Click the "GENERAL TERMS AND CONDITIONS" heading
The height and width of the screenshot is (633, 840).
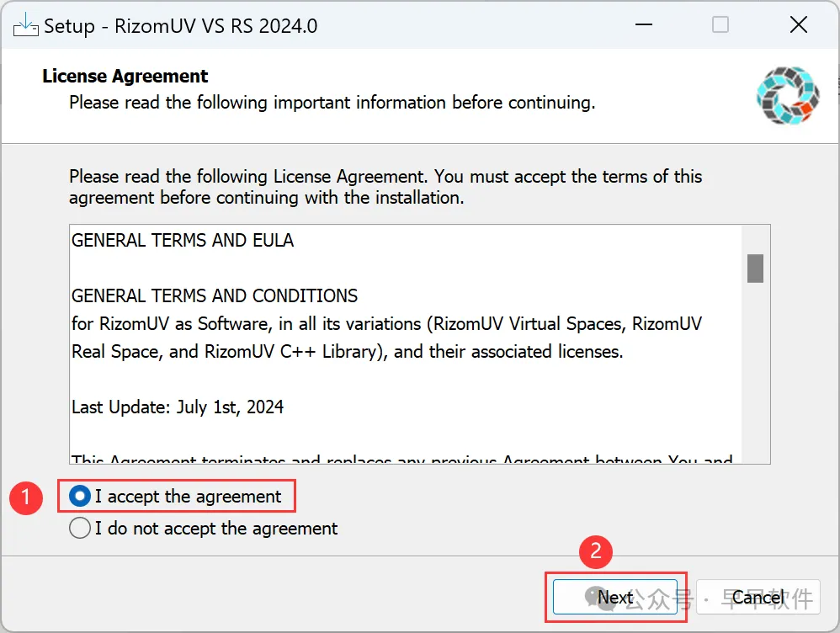tap(215, 295)
